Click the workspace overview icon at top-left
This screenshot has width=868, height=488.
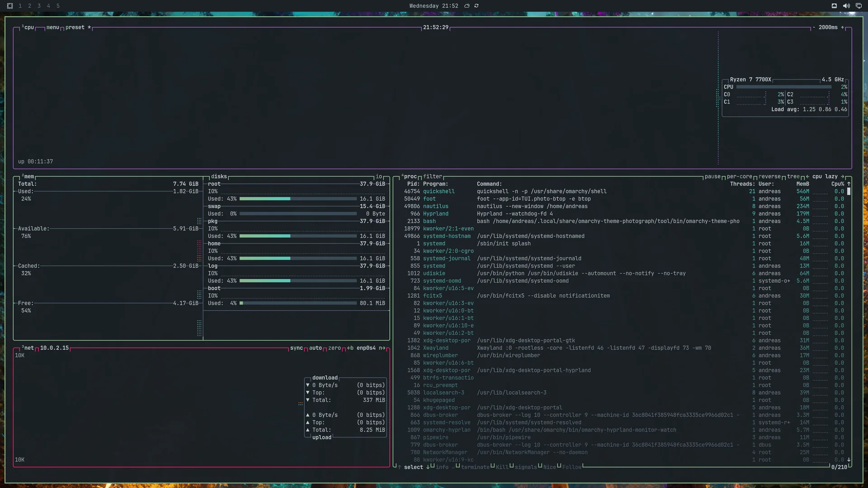click(10, 6)
